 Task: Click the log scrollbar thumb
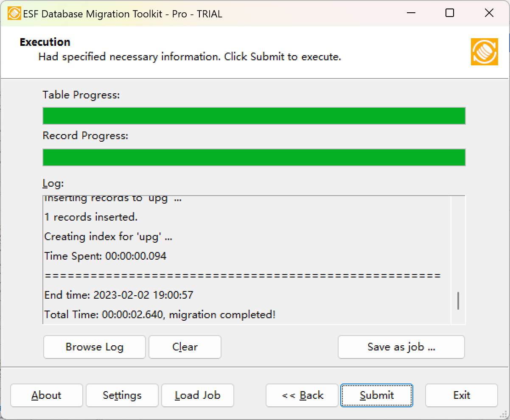[459, 301]
